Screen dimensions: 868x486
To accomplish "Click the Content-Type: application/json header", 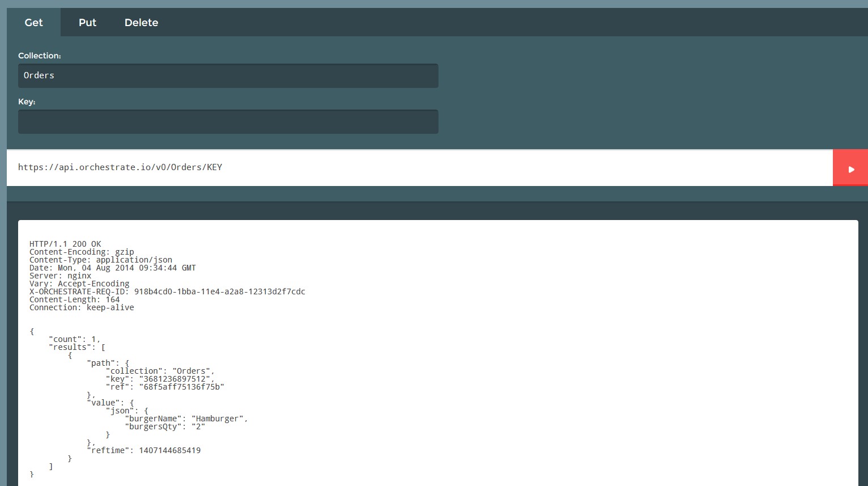I will tap(101, 260).
